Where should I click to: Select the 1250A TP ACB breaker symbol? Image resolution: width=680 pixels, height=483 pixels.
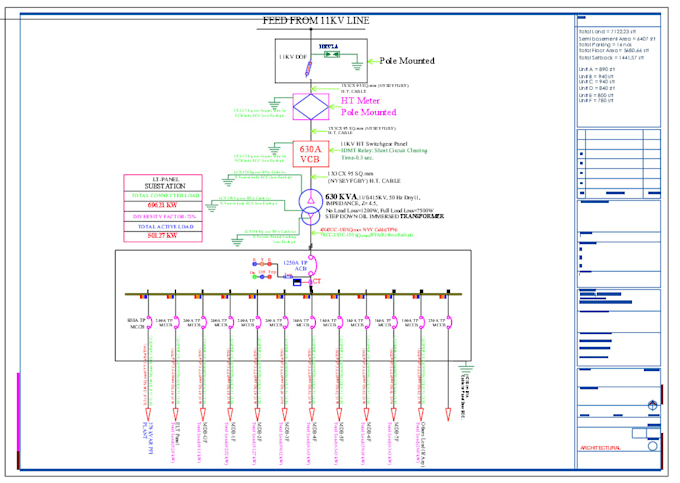pyautogui.click(x=312, y=266)
